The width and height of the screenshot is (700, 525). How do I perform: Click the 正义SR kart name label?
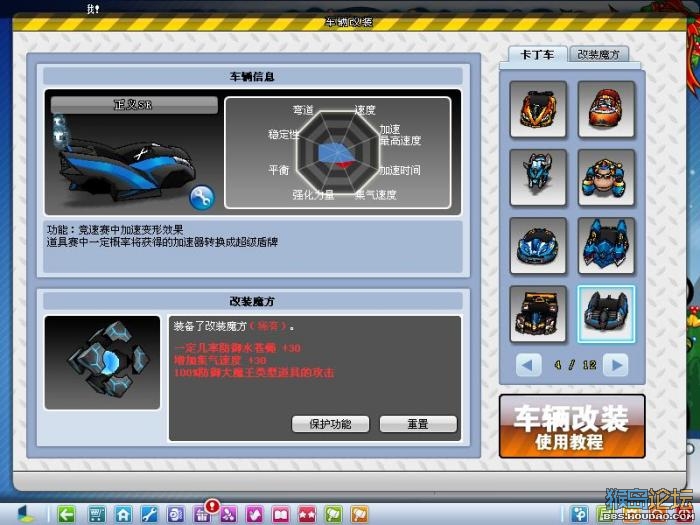pos(134,105)
